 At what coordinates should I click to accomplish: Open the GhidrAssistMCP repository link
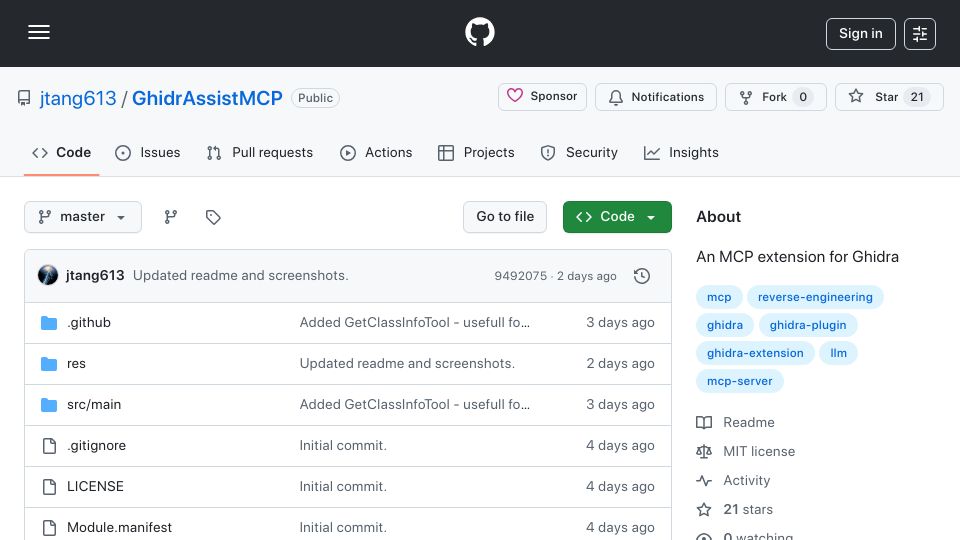tap(207, 98)
